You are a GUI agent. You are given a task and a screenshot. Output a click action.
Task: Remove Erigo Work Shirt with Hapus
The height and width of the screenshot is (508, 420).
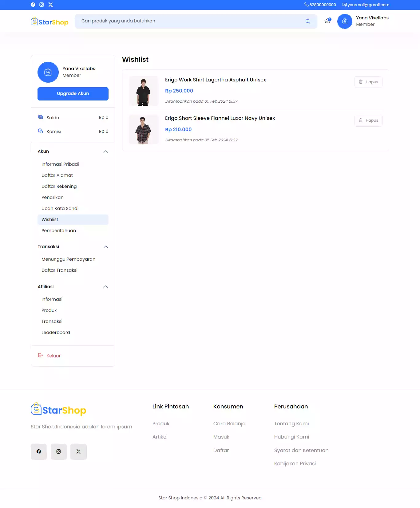coord(368,82)
